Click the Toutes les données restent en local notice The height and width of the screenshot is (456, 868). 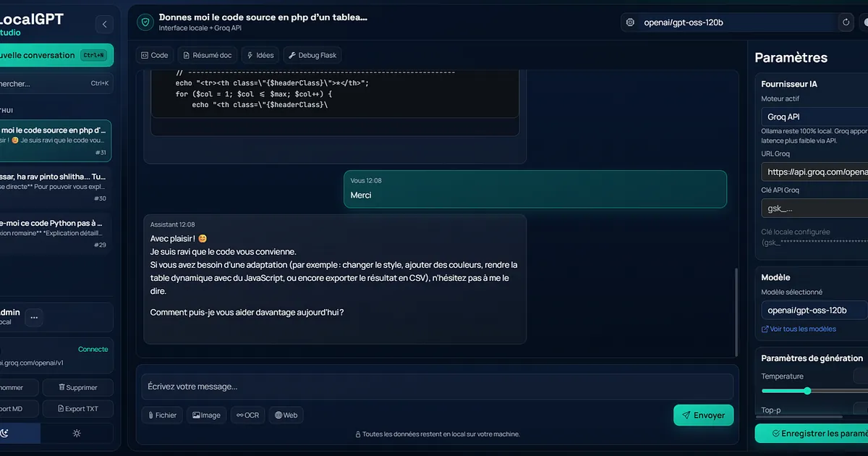tap(438, 434)
